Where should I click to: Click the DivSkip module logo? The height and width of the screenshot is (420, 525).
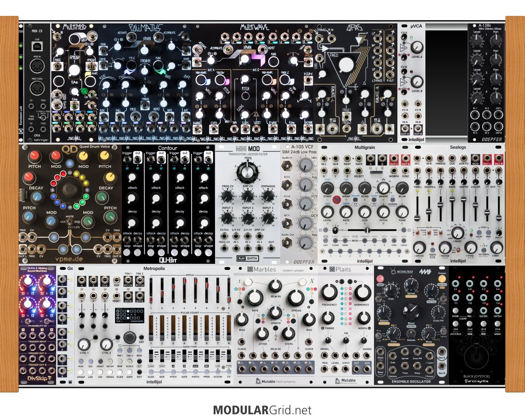39,378
